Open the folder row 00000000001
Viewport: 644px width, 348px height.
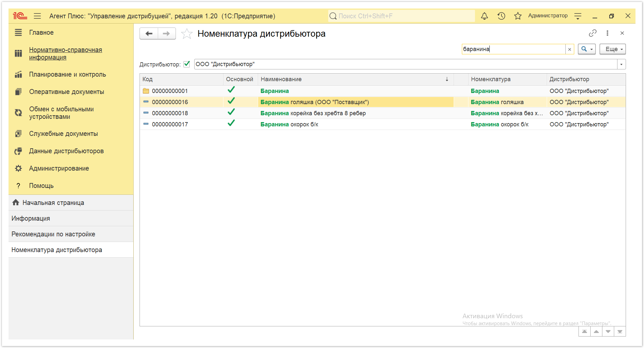pyautogui.click(x=170, y=91)
